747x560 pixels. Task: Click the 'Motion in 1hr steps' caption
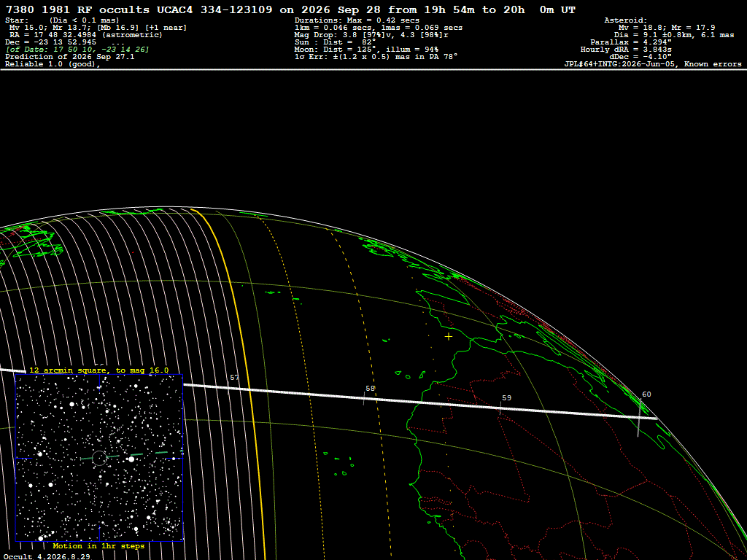pos(98,545)
